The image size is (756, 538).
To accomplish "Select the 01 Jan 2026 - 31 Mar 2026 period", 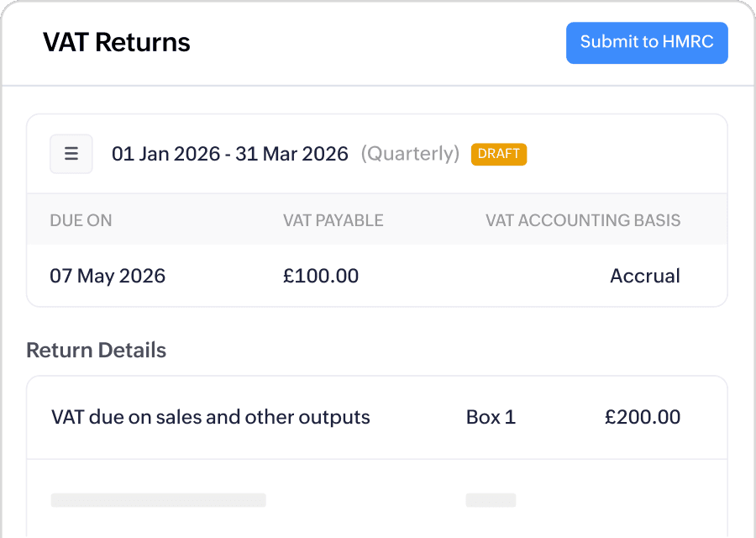I will pos(230,154).
